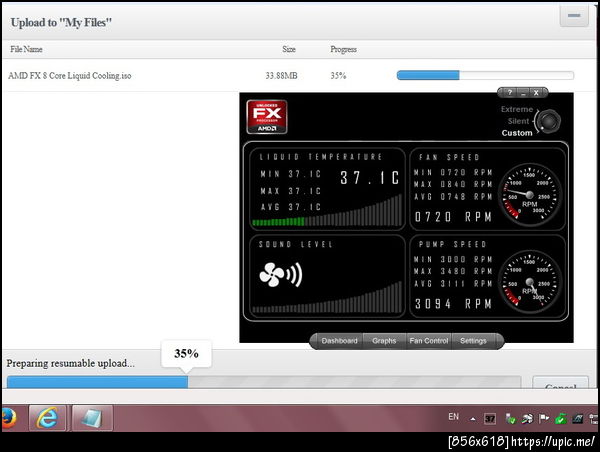Open the Dashboard tab

(339, 341)
